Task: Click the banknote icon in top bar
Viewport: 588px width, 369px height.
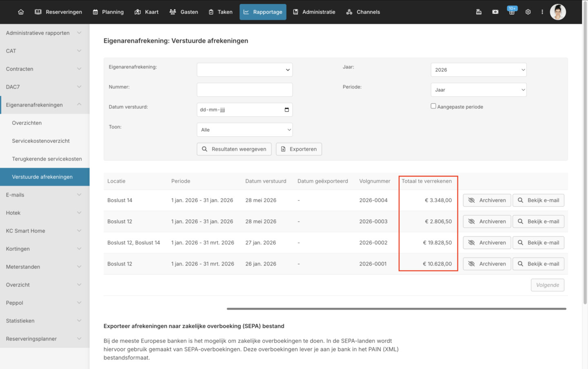Action: pyautogui.click(x=495, y=12)
